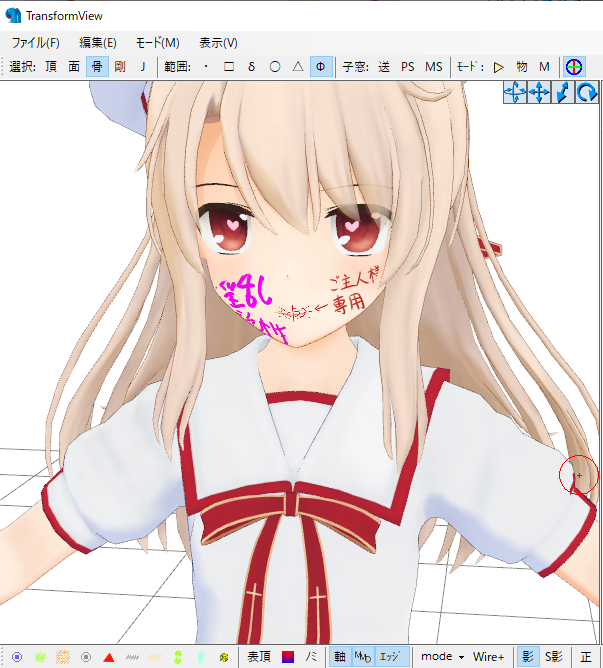603x668 pixels.
Task: Open the PS sub-window
Action: coord(407,67)
